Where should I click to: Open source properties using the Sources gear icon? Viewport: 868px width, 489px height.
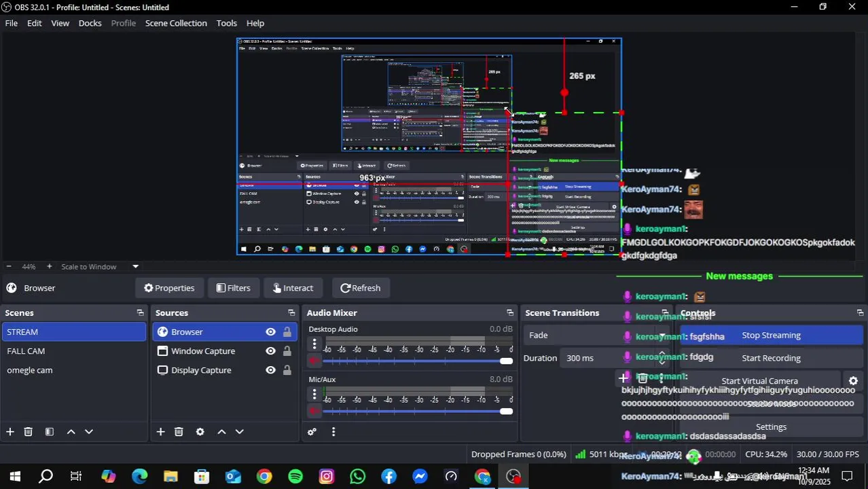200,432
